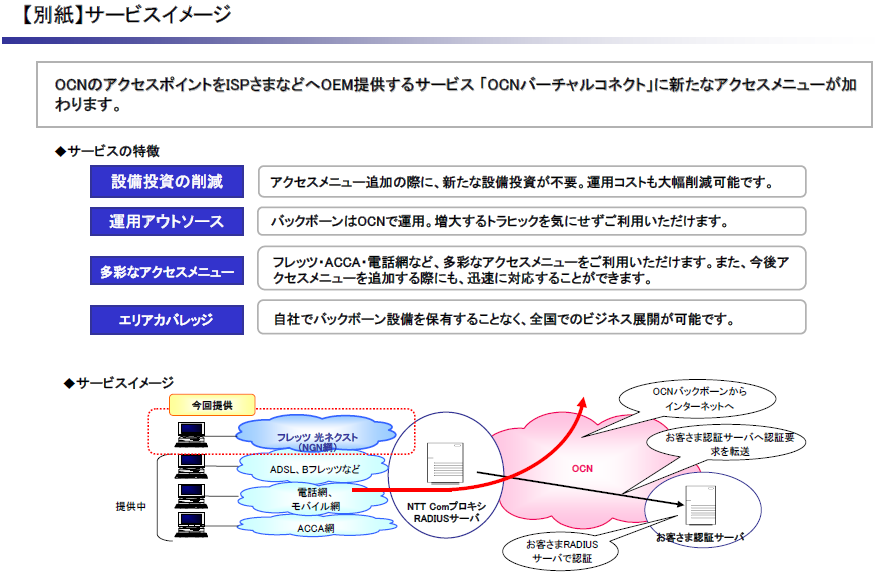The width and height of the screenshot is (875, 576).
Task: Click text アクセスメニュー追加の際に、新たな設備投資が不要
Action: pyautogui.click(x=425, y=183)
